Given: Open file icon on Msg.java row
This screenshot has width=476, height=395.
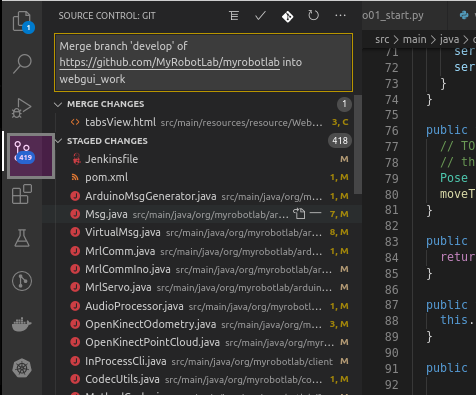Looking at the screenshot, I should pos(299,214).
